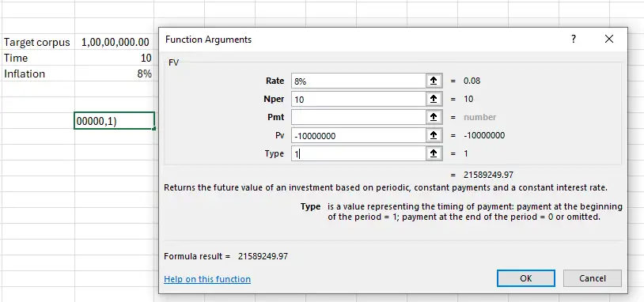The width and height of the screenshot is (644, 302).
Task: Open dialog help question mark icon
Action: click(574, 40)
